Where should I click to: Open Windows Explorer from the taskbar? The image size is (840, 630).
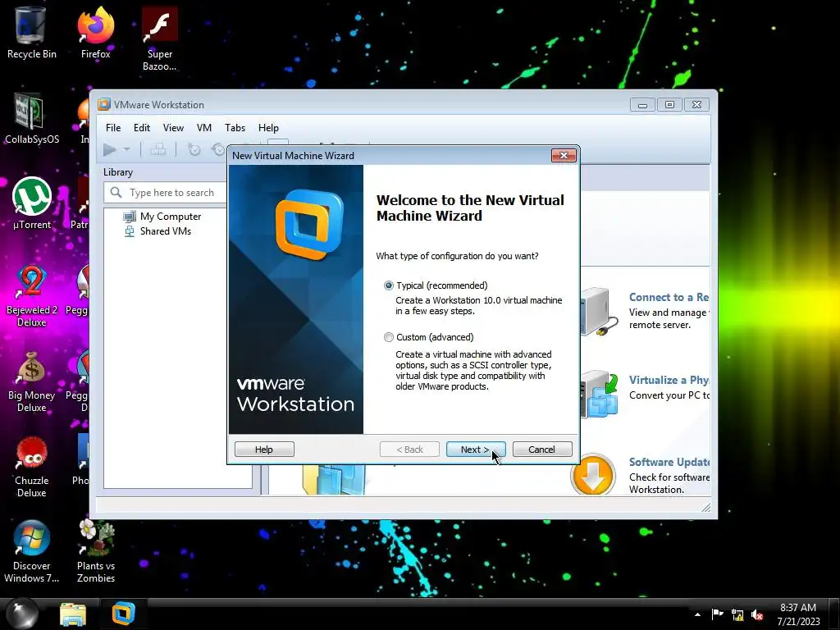tap(73, 614)
